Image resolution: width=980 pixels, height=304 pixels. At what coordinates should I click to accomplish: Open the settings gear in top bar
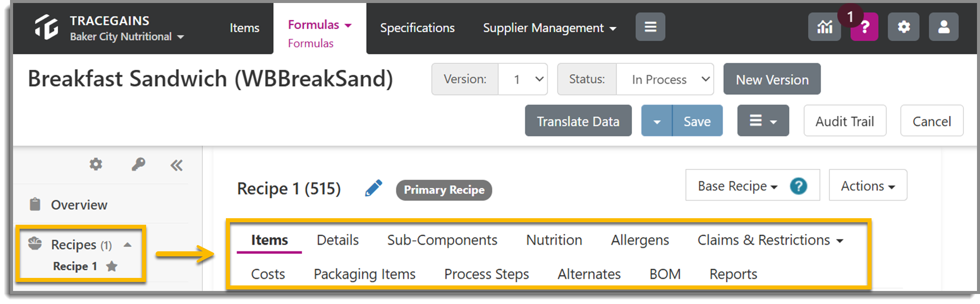tap(904, 27)
